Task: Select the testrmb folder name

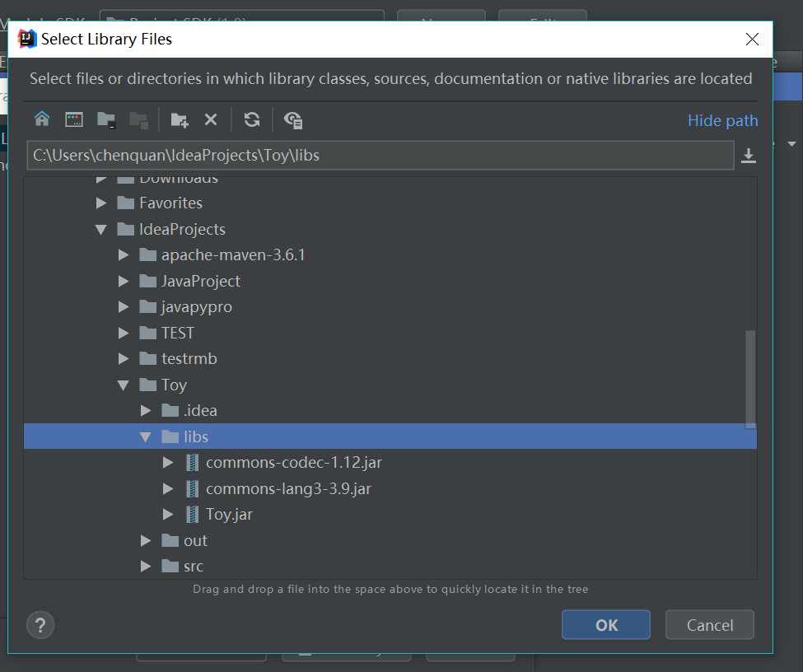Action: 189,358
